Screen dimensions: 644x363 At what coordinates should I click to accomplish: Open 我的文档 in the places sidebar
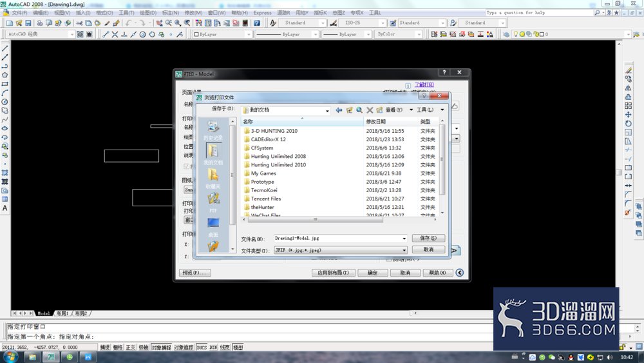click(213, 154)
